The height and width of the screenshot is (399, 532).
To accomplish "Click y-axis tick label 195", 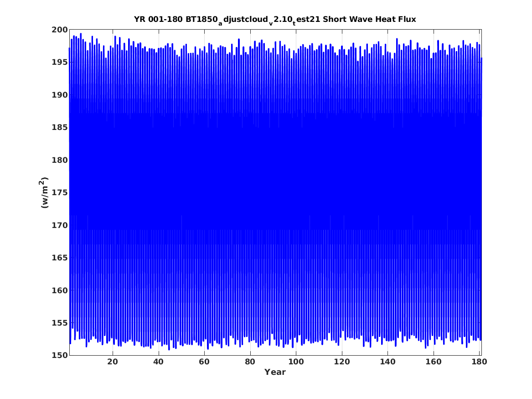I will coord(60,62).
